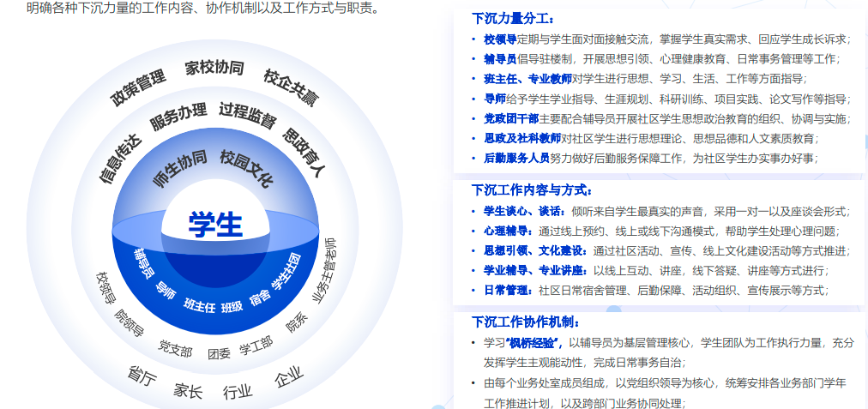Select the 下沉工作协作机制 heading
Viewport: 868px width, 409px height.
(526, 321)
